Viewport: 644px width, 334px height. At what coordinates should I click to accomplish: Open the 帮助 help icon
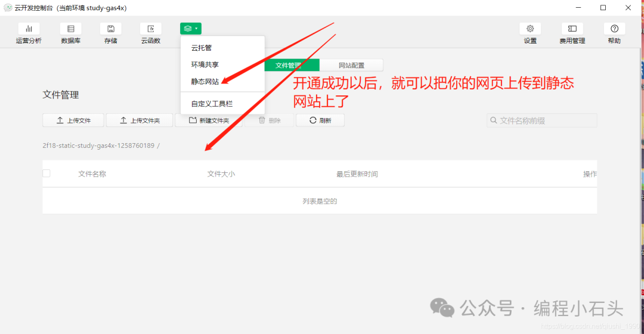pos(614,29)
